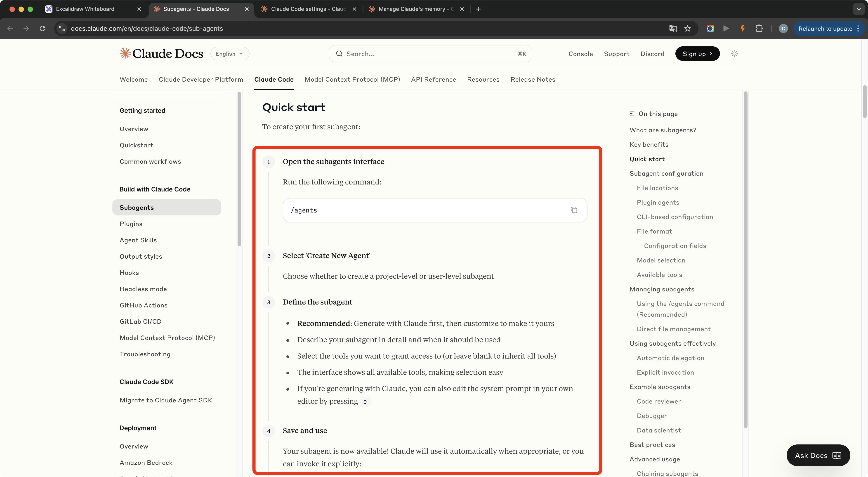Reload the page with the refresh icon
868x477 pixels.
click(42, 29)
